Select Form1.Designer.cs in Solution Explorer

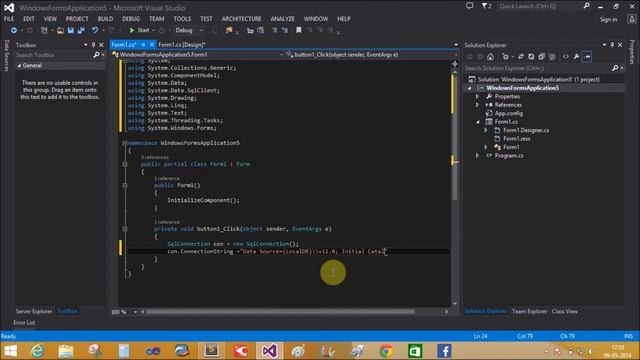[526, 130]
